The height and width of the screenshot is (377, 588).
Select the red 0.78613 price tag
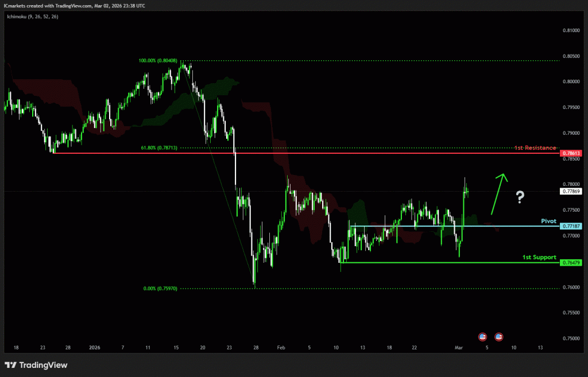[x=571, y=153]
